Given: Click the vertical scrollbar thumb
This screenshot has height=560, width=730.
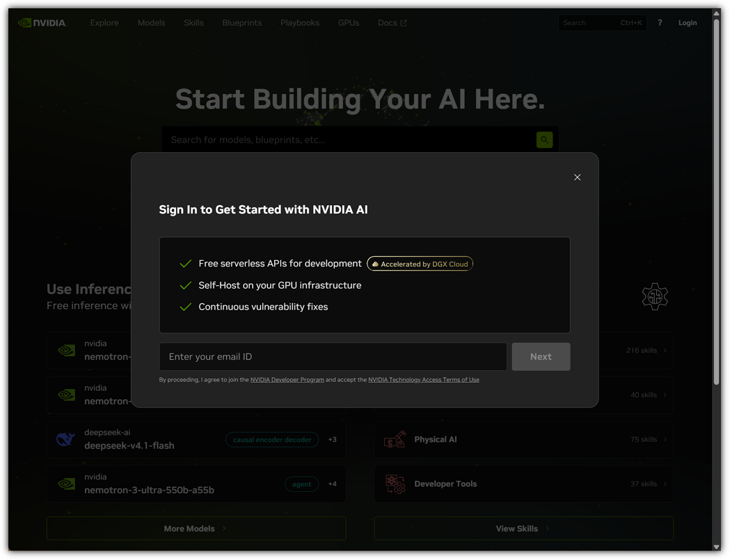Looking at the screenshot, I should [717, 202].
